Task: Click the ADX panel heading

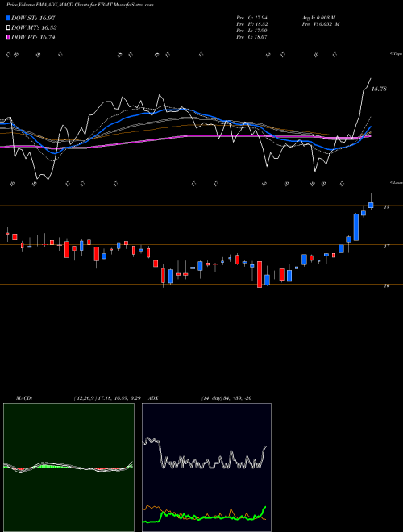Action: point(154,398)
